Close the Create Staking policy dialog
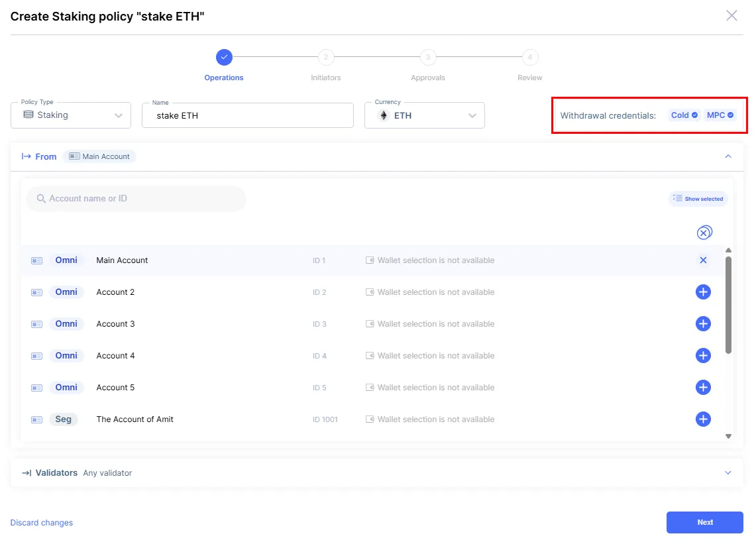Image resolution: width=756 pixels, height=544 pixels. click(x=731, y=15)
